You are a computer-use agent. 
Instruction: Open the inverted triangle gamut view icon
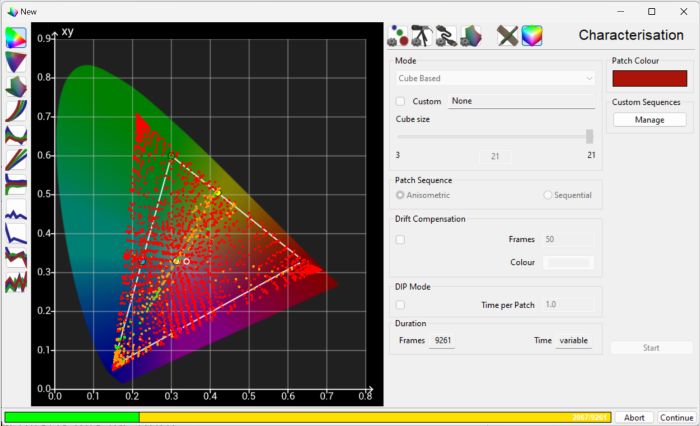[16, 62]
